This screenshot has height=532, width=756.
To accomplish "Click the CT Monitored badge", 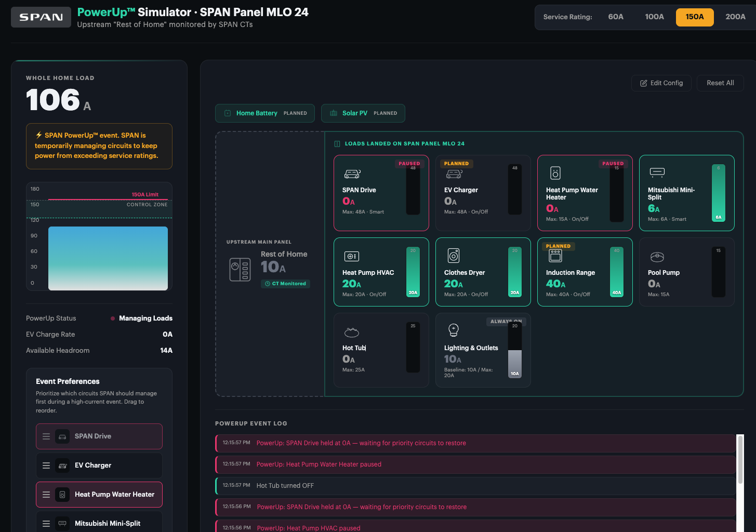I will point(286,284).
